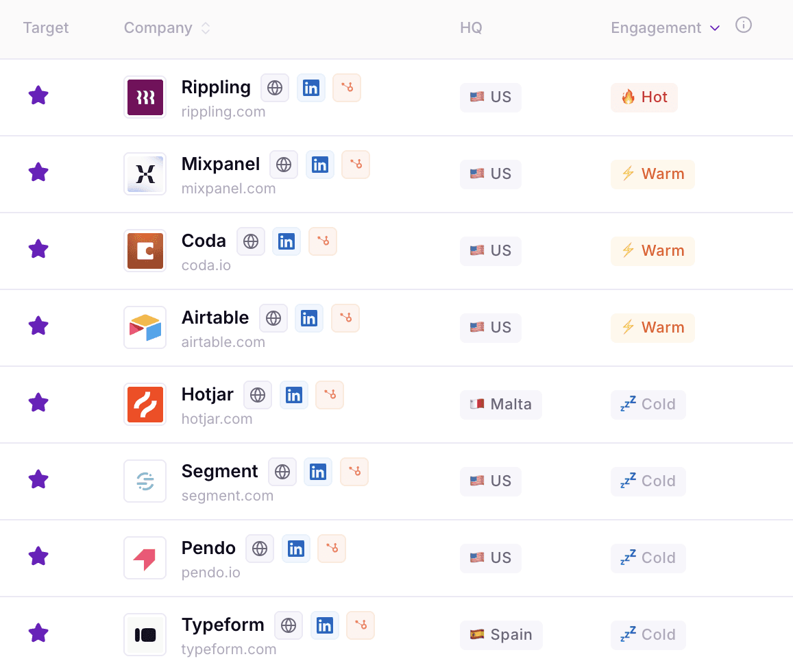Click the Malta HQ badge on Hotjar's row

[501, 405]
